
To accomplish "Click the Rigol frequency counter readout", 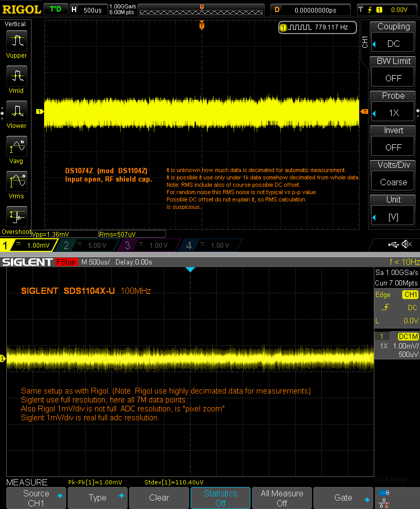I will pyautogui.click(x=318, y=27).
